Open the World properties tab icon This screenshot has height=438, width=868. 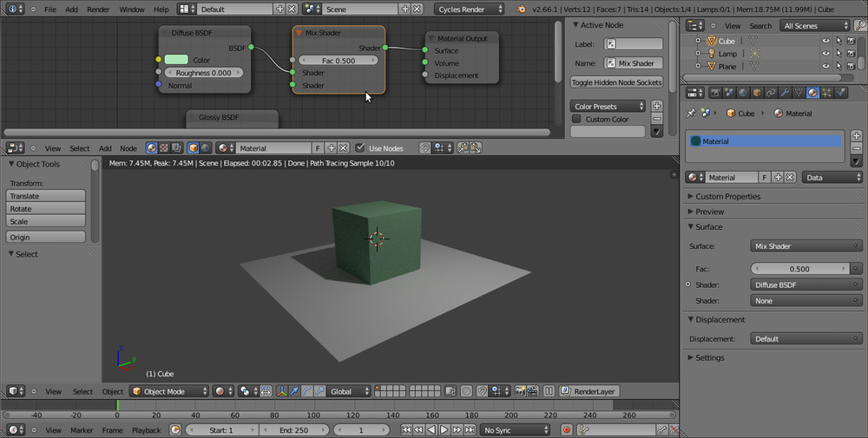pos(741,93)
